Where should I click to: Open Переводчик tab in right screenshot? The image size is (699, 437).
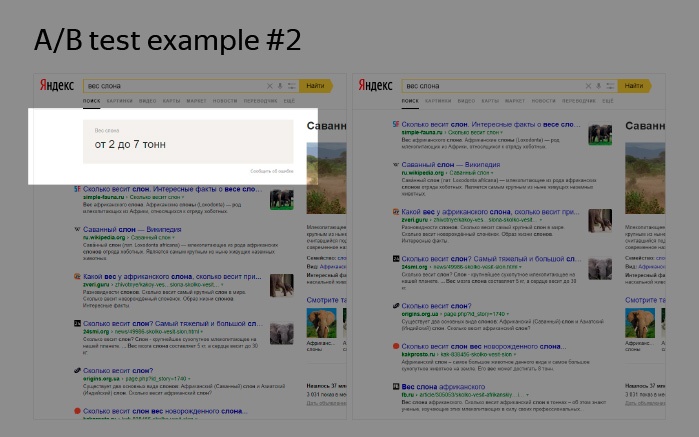[580, 101]
